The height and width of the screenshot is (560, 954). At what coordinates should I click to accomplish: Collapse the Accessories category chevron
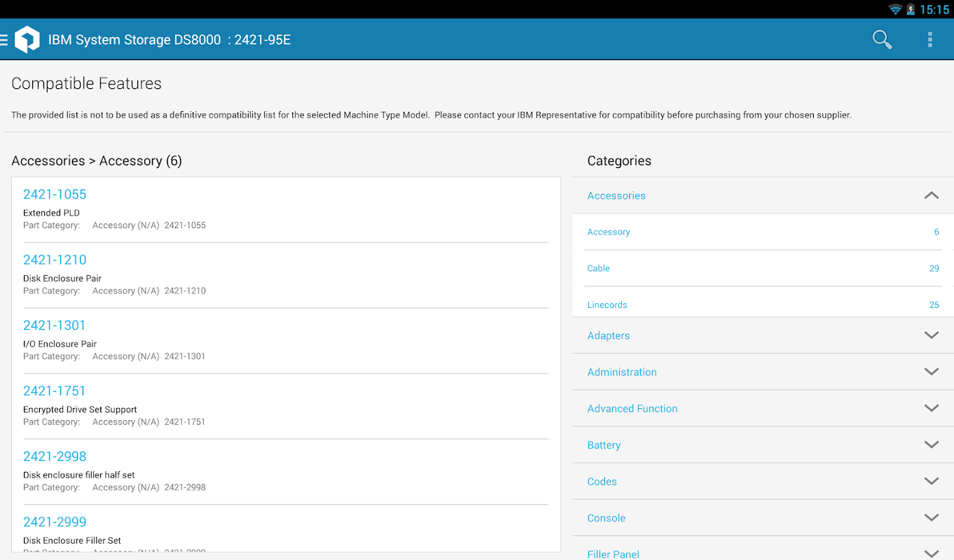(931, 195)
